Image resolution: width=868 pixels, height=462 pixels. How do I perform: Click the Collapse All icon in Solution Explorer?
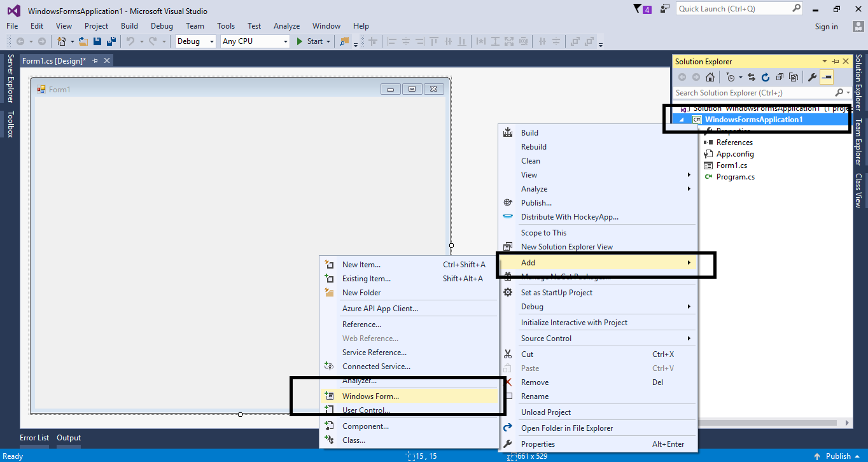click(x=780, y=77)
